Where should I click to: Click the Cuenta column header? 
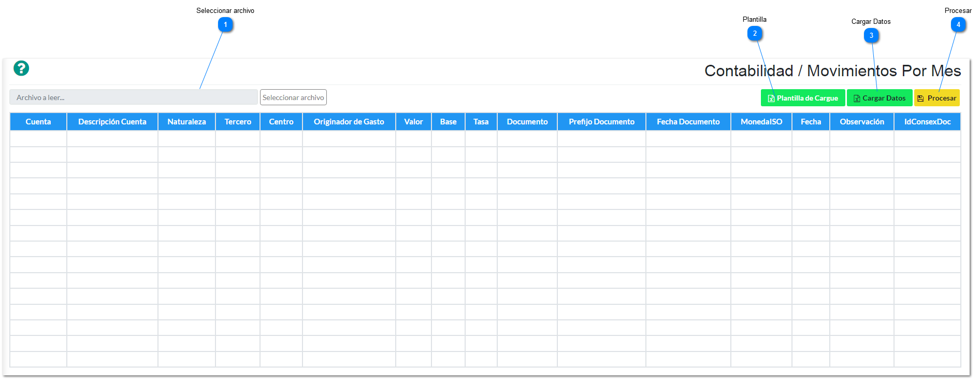point(38,122)
